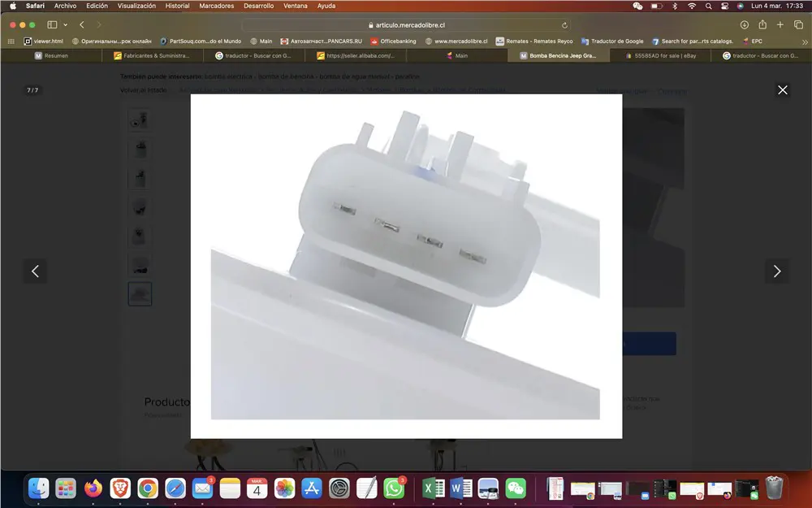Navigate back with the toolbar arrow
The height and width of the screenshot is (508, 812).
[82, 25]
